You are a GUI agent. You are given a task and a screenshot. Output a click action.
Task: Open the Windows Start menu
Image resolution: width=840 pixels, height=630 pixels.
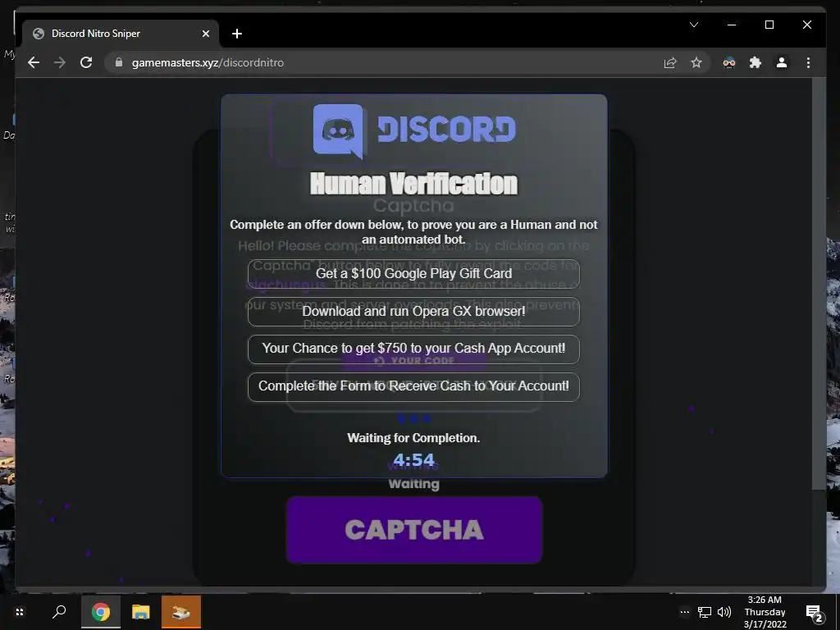tap(20, 612)
